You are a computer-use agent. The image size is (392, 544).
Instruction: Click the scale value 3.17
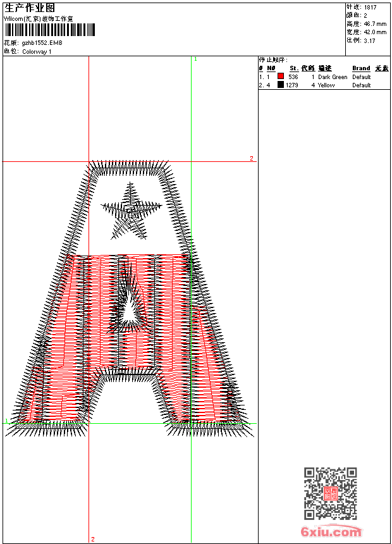click(369, 40)
